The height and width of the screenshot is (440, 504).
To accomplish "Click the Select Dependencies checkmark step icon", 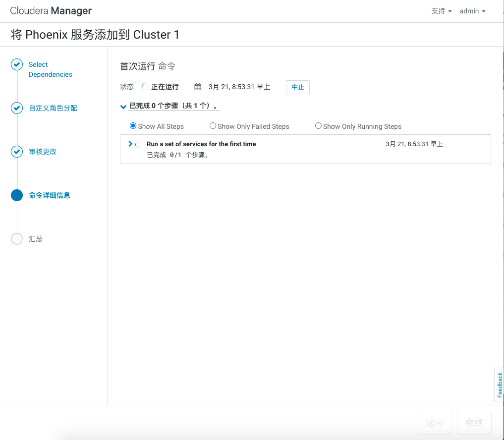I will 17,64.
